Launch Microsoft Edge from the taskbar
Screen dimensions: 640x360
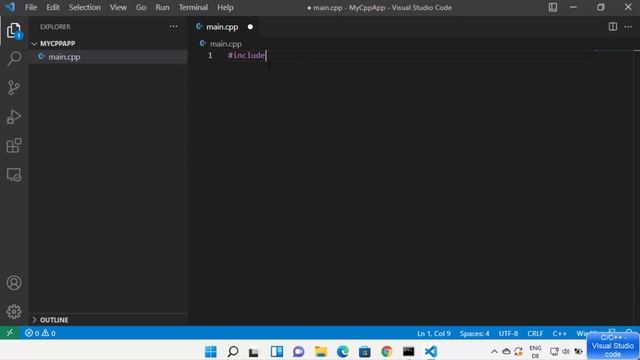[343, 351]
